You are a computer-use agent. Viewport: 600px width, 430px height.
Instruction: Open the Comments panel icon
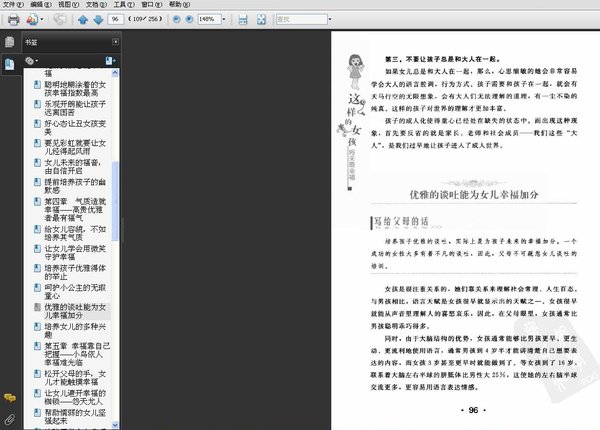pyautogui.click(x=10, y=398)
